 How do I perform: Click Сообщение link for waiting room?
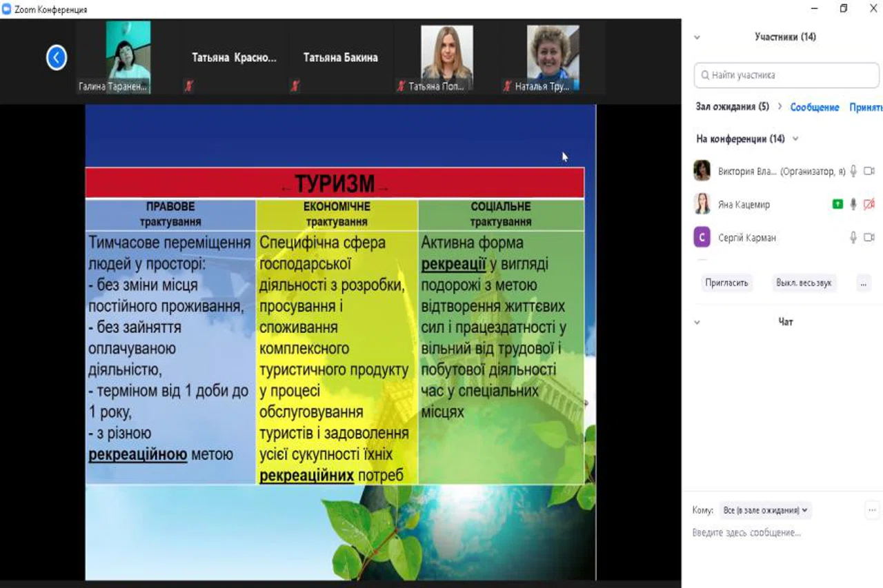(815, 107)
